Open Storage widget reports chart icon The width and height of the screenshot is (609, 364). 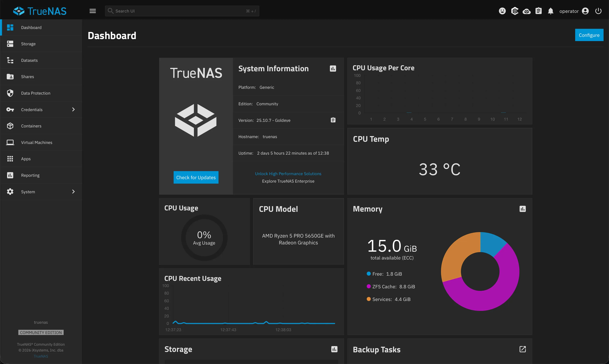(x=334, y=349)
